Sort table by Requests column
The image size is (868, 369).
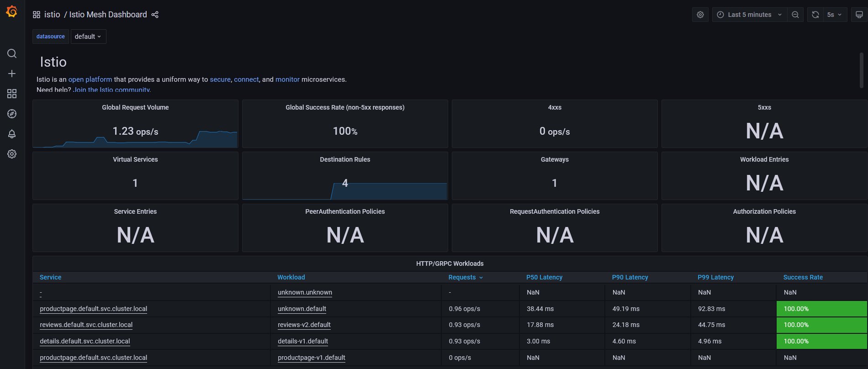click(x=466, y=277)
